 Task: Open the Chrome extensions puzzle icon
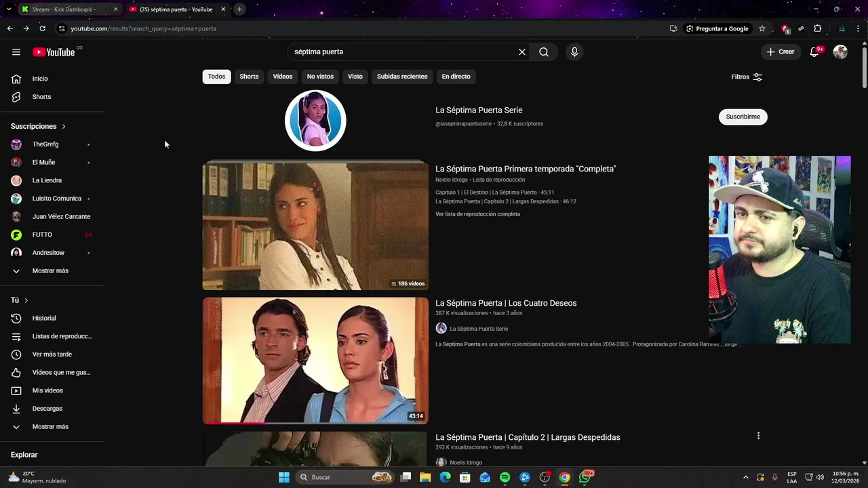(817, 28)
